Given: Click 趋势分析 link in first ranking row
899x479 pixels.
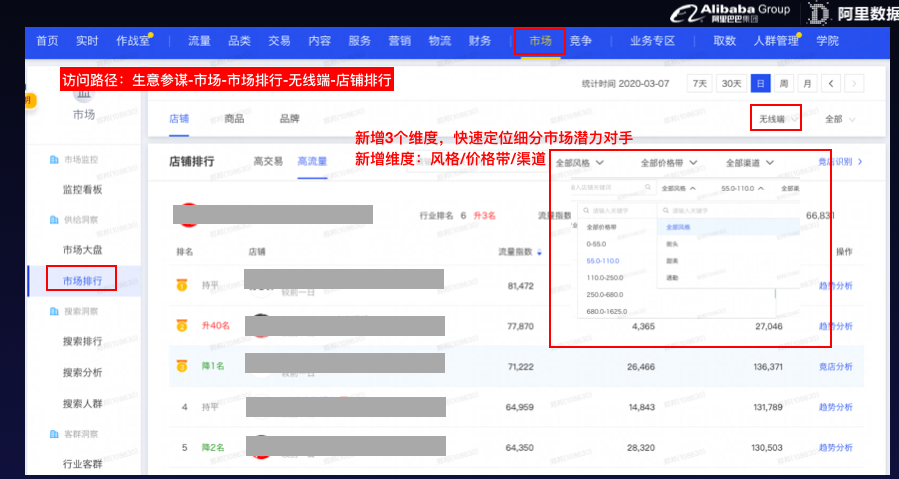Looking at the screenshot, I should pos(835,286).
